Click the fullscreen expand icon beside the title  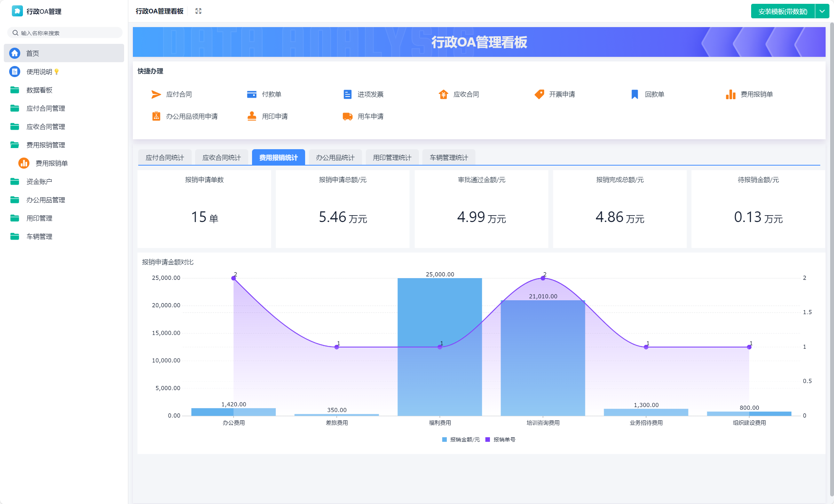point(198,11)
